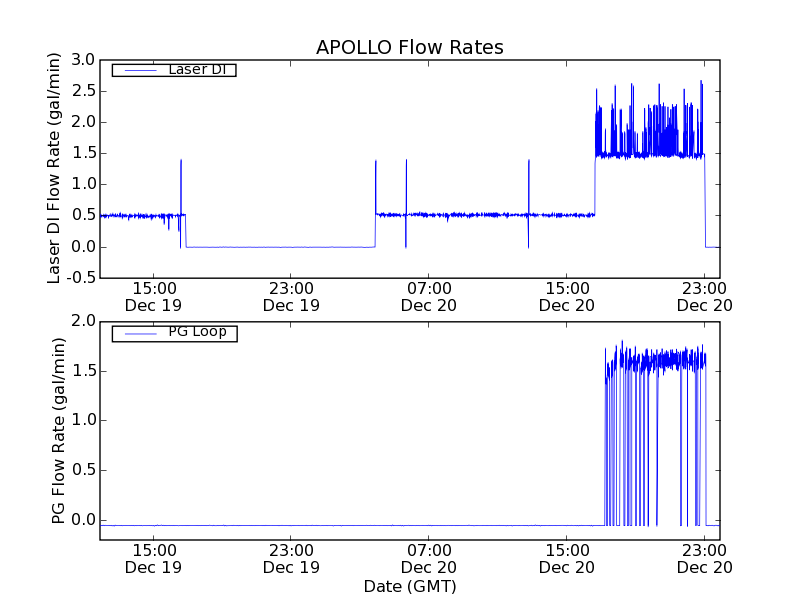The width and height of the screenshot is (800, 600).
Task: Click the 'Date (GMT)' axis label
Action: point(410,586)
